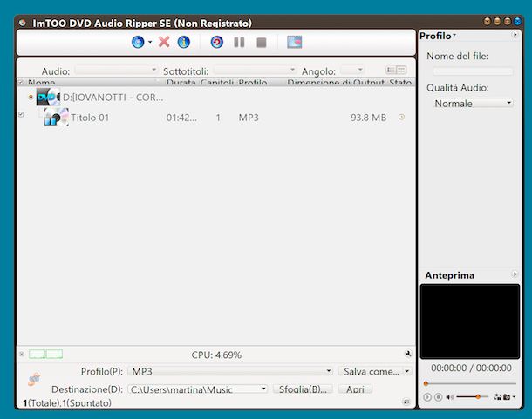
Task: Click the application logo in title bar
Action: (23, 23)
